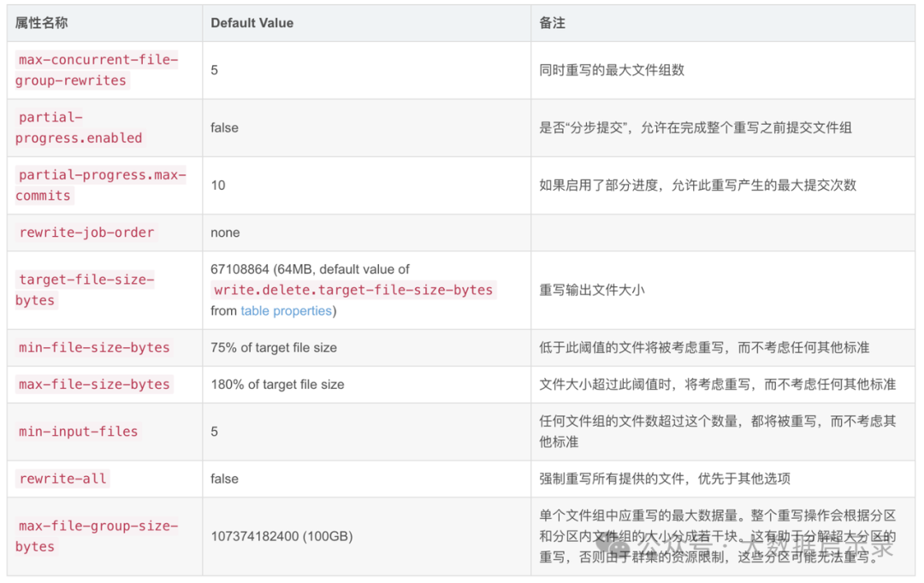Click the target-file-size-bytes property label
Screen dimensions: 924x583
pyautogui.click(x=86, y=290)
